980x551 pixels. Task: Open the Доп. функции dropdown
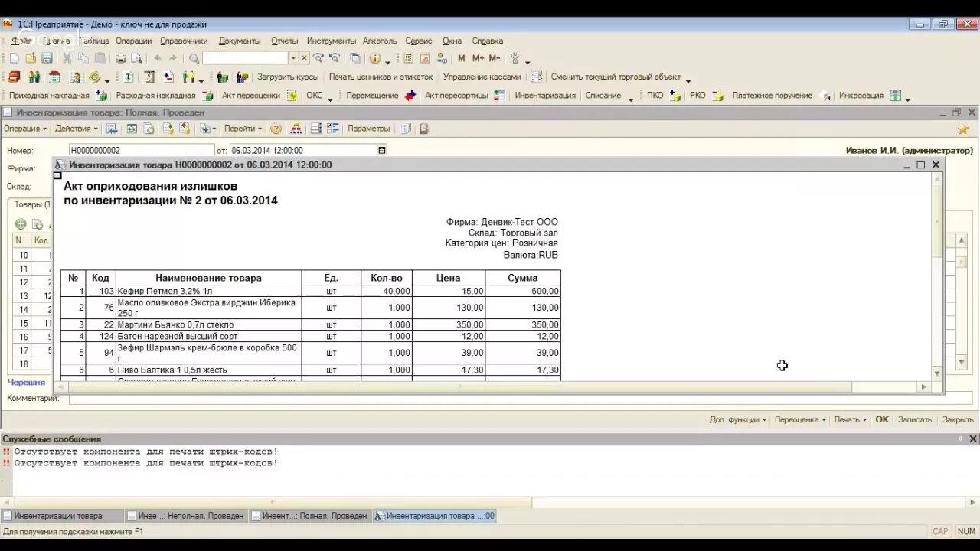click(x=738, y=419)
